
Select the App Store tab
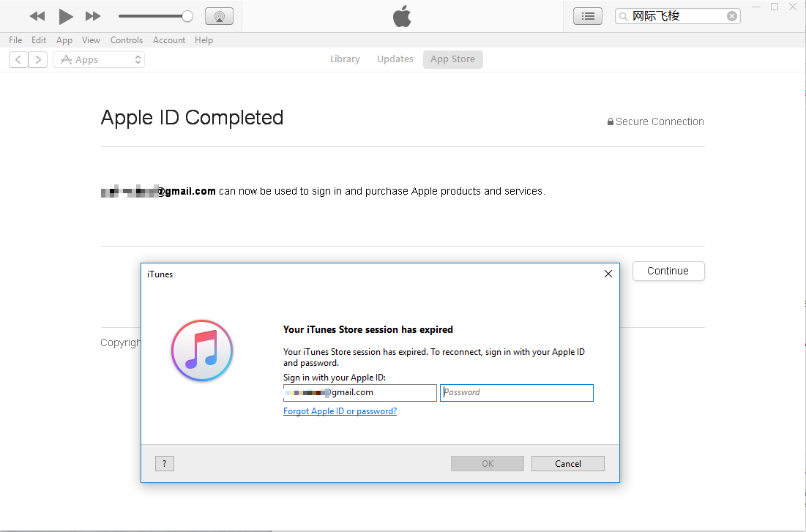(453, 59)
